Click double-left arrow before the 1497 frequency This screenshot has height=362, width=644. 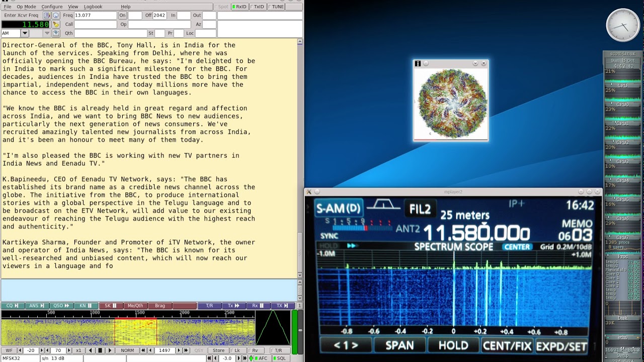pyautogui.click(x=143, y=350)
